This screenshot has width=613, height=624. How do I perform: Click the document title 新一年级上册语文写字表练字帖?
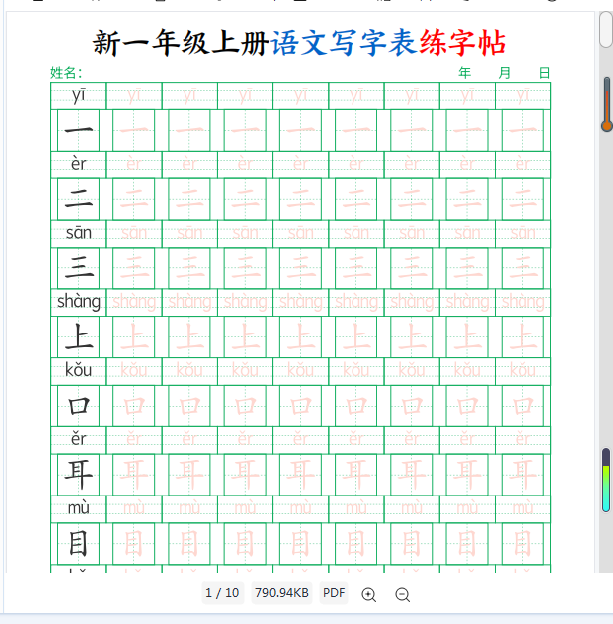coord(299,43)
